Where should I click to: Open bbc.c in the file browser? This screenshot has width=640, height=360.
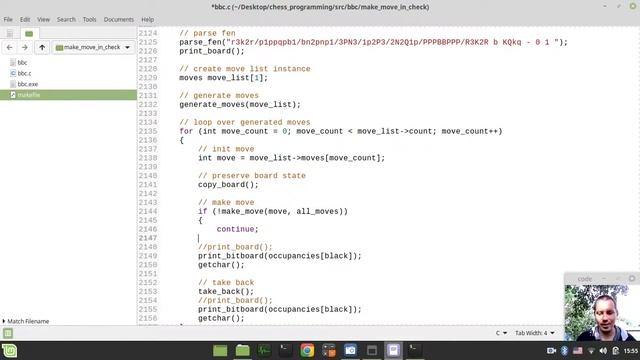click(x=24, y=73)
